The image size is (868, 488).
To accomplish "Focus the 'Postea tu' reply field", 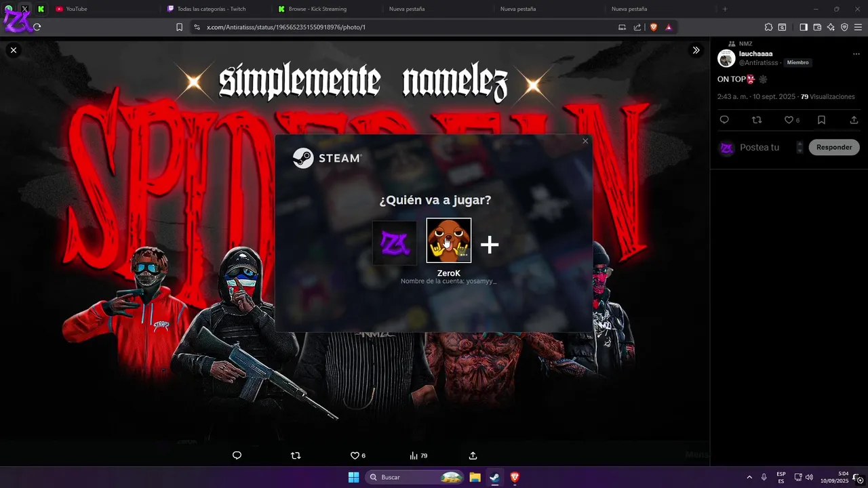I will (x=759, y=147).
